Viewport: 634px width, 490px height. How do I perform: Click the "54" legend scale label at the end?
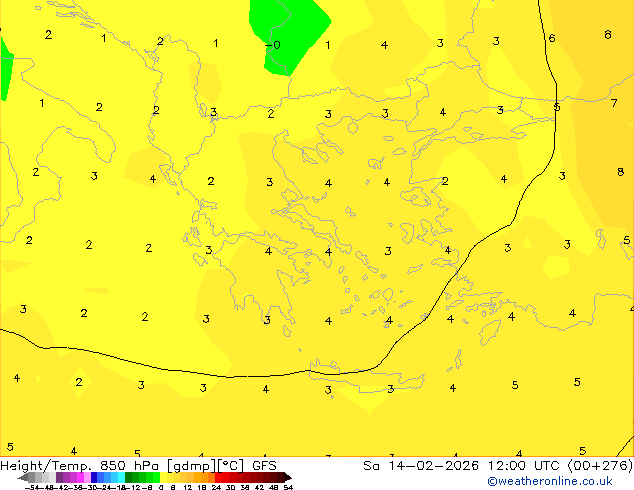(x=288, y=488)
